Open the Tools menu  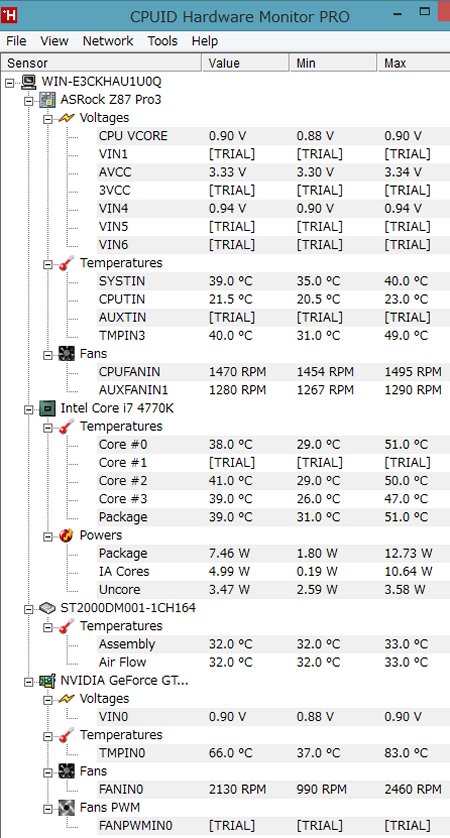point(162,41)
